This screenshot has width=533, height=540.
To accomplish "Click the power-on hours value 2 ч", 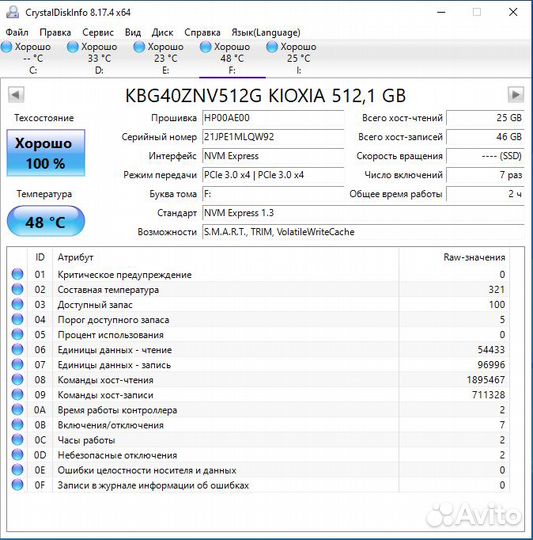I will click(x=485, y=194).
